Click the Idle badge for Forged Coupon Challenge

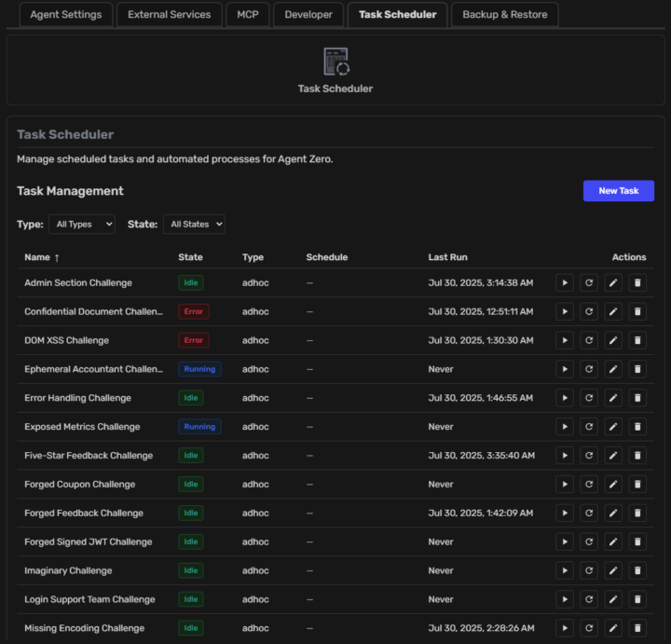click(190, 484)
